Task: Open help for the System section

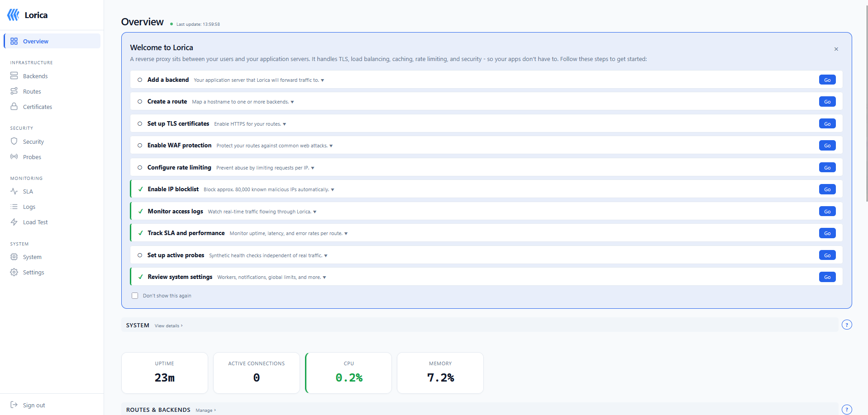Action: [847, 325]
